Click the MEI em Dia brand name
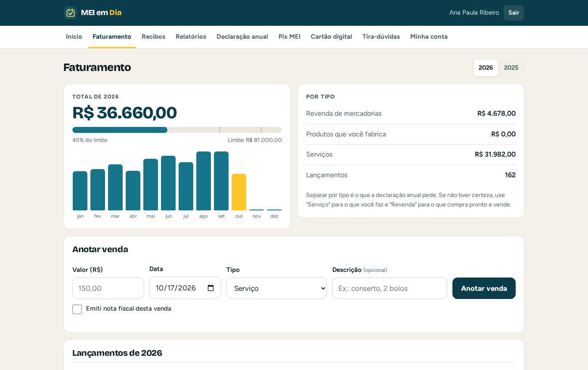 (x=101, y=12)
